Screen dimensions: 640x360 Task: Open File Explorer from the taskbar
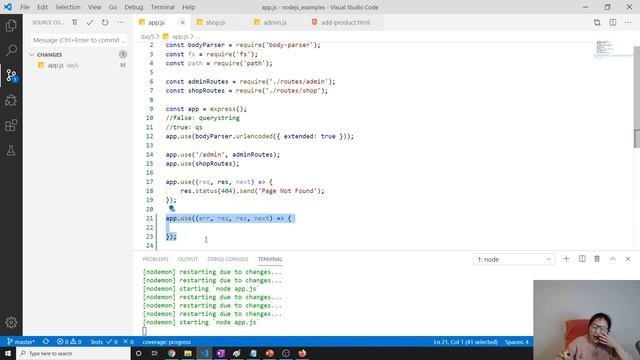point(188,353)
